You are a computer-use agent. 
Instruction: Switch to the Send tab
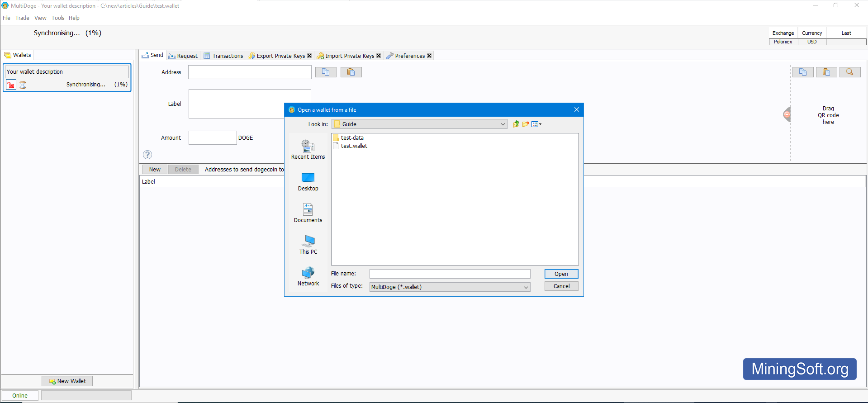[x=152, y=55]
